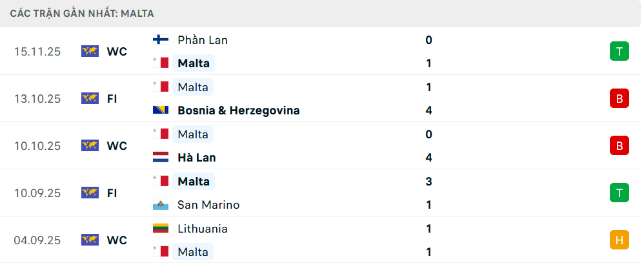Click the Finland flag icon
644x263 pixels.
pos(161,40)
